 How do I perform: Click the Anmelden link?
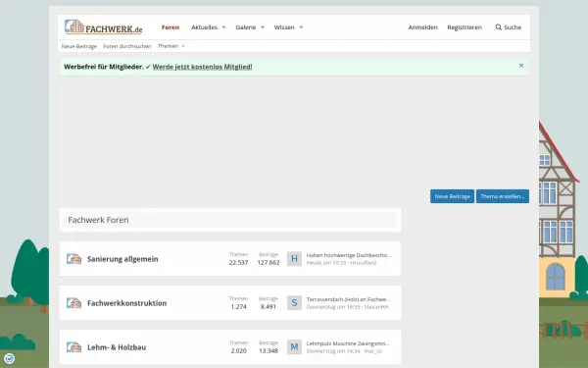(x=423, y=27)
